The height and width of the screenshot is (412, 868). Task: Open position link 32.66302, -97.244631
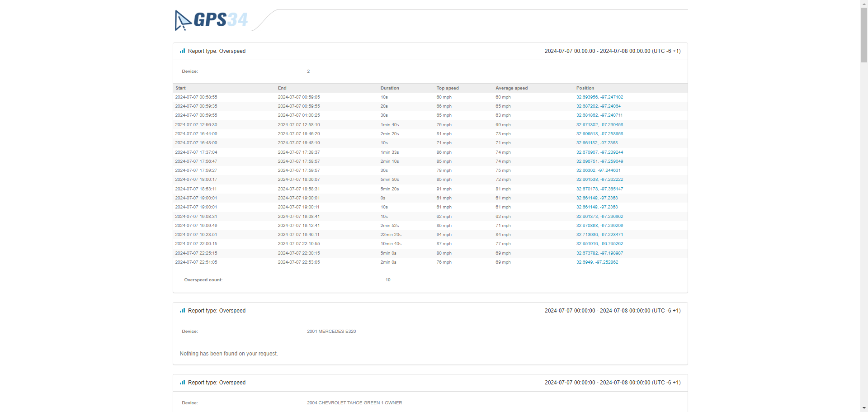[x=598, y=170]
